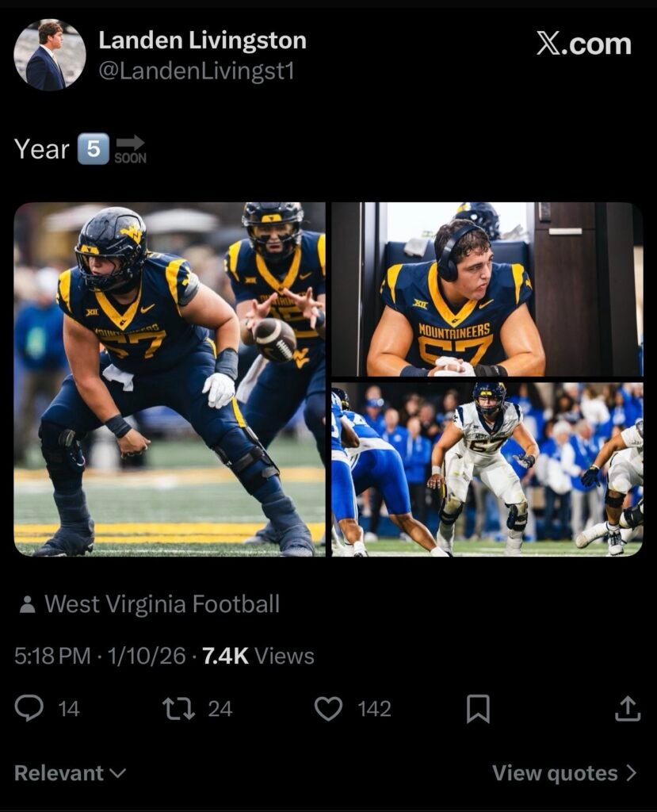Image resolution: width=657 pixels, height=812 pixels.
Task: Click the person icon beside West Virginia Football
Action: 27,605
